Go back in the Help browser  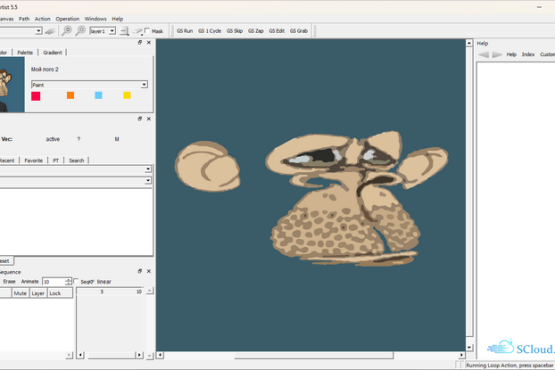(x=484, y=55)
